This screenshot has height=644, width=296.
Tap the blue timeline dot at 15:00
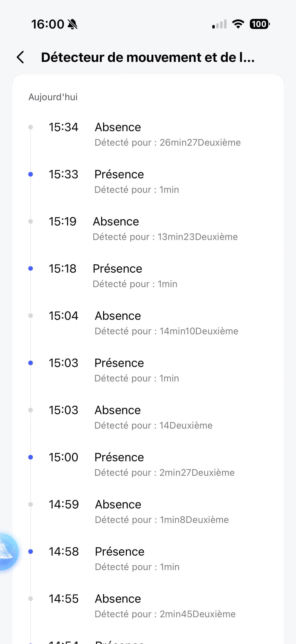pos(31,457)
